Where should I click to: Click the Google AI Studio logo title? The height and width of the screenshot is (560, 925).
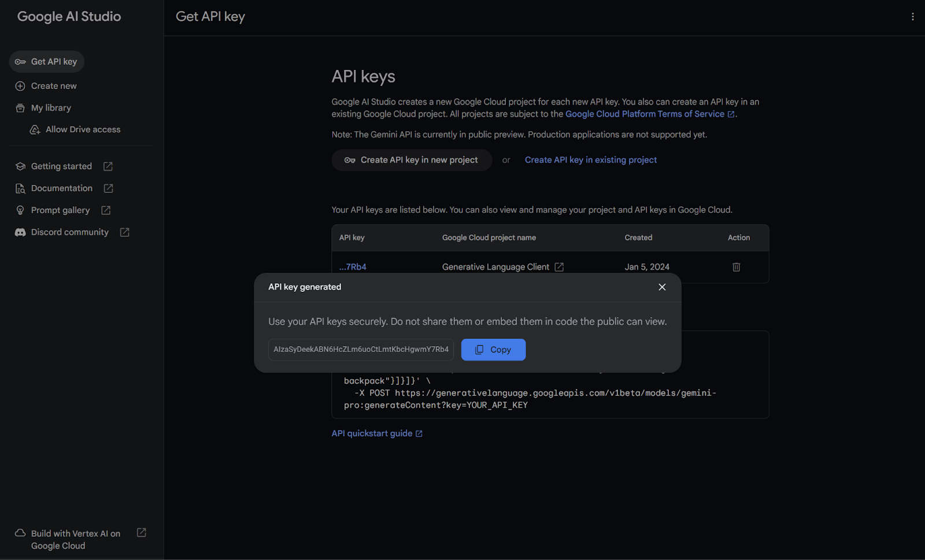(69, 17)
